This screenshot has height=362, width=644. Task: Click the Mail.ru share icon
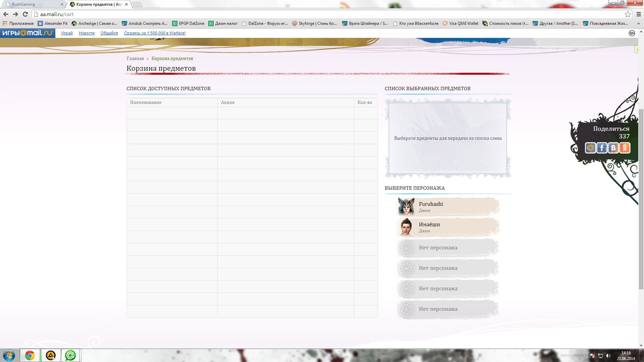pos(590,148)
